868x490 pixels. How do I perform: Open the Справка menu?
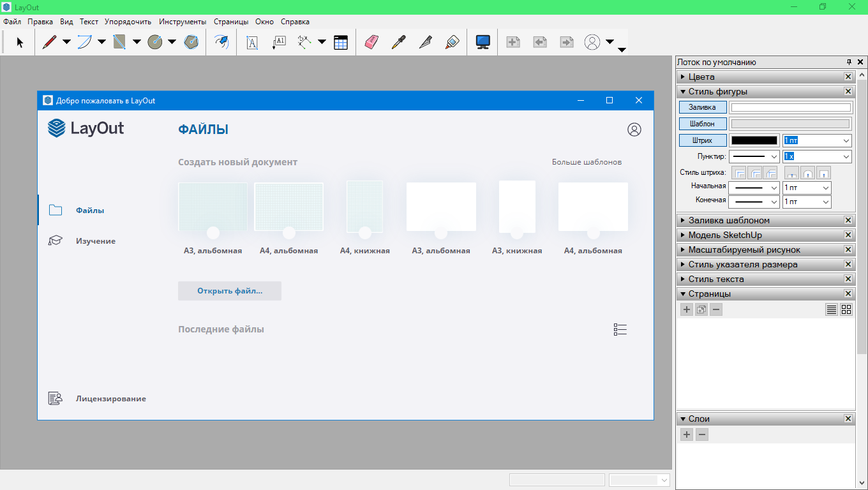[x=295, y=22]
